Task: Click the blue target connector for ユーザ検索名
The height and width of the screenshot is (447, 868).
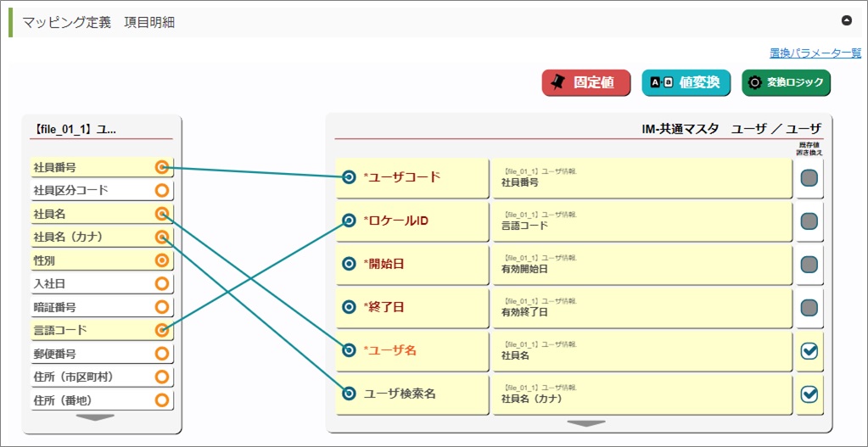Action: (348, 393)
